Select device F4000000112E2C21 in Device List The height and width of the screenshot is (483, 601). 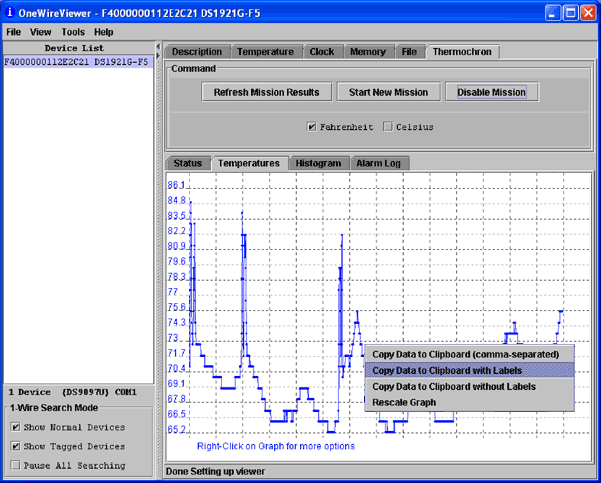point(76,61)
